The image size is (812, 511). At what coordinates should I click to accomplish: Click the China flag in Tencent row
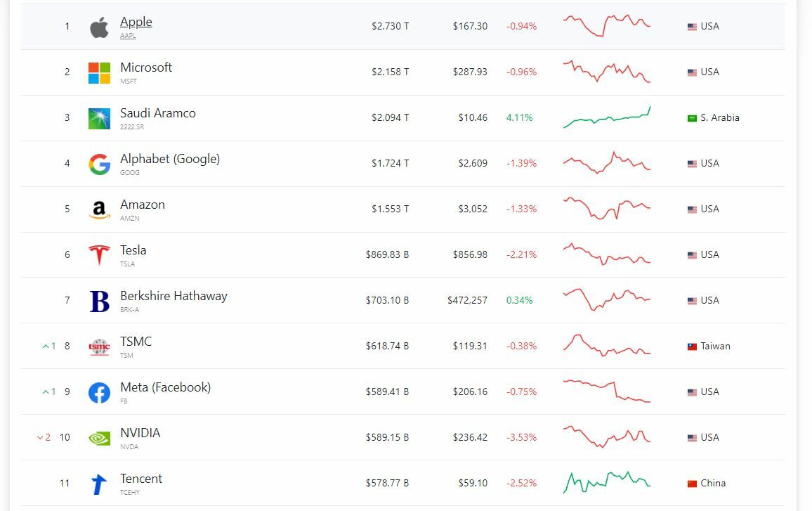tap(692, 484)
